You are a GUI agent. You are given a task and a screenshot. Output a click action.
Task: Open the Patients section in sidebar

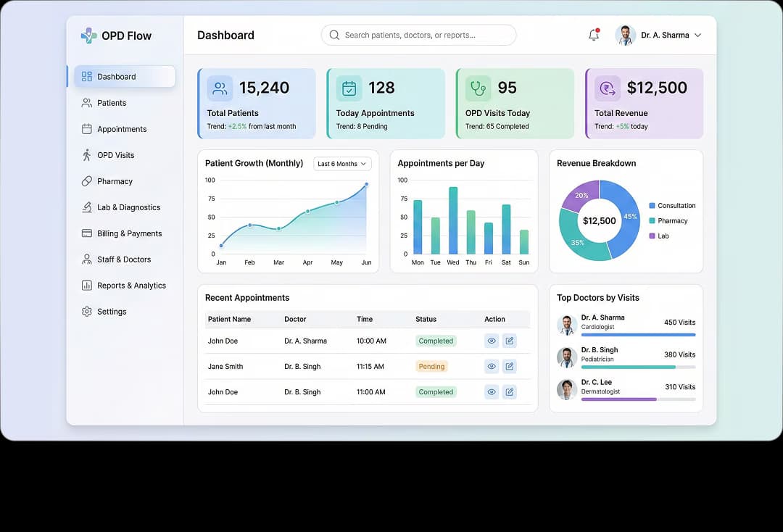(x=112, y=102)
